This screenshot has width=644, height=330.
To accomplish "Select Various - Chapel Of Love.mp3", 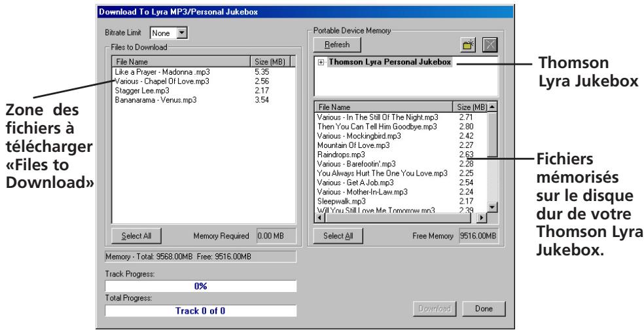I will coord(162,81).
